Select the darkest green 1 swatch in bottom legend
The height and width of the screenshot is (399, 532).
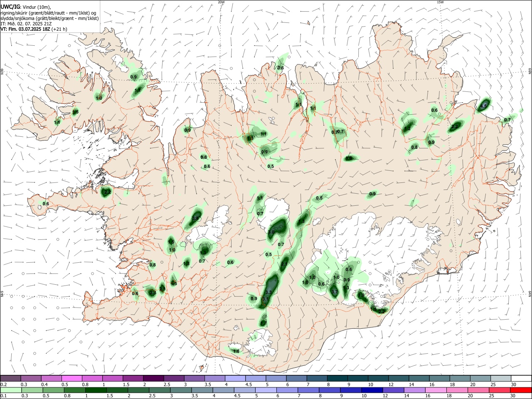[x=96, y=390]
